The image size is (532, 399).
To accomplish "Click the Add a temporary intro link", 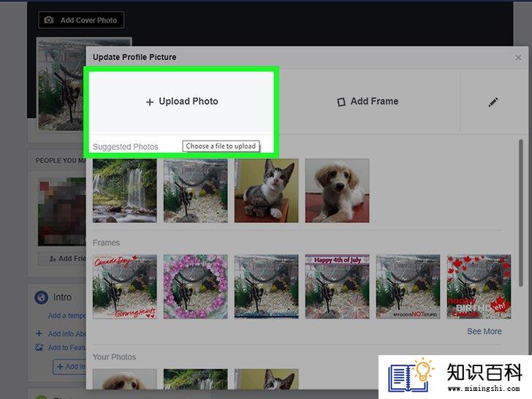I will (66, 316).
